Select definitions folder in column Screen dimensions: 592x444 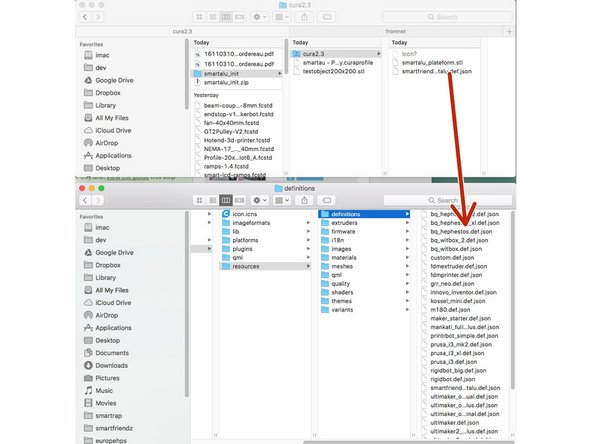click(364, 214)
